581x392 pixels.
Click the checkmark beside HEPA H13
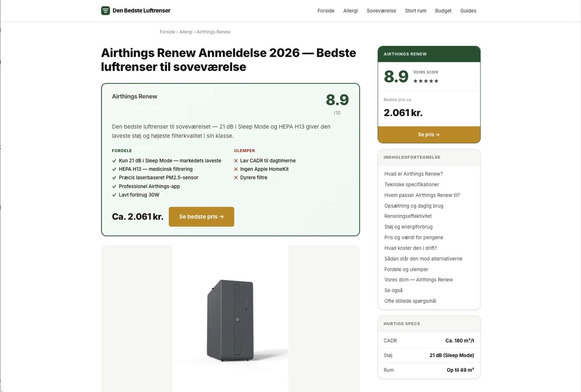[x=114, y=169]
